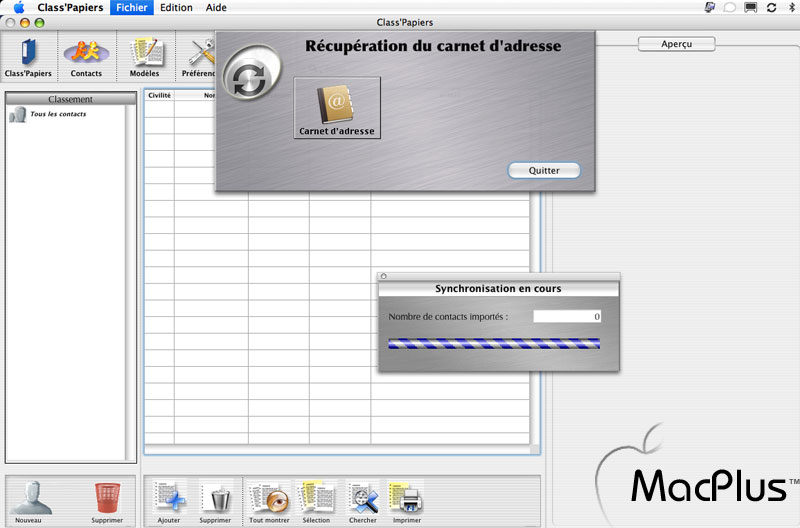Viewport: 800px width, 528px height.
Task: Create a new group with Nouveau icon
Action: click(30, 501)
